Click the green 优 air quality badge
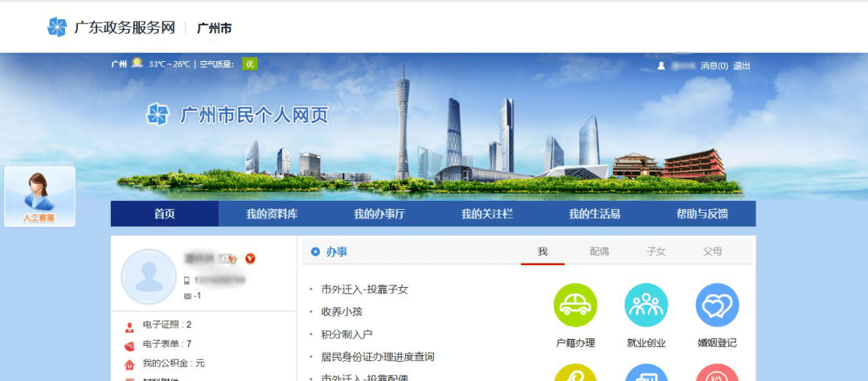The height and width of the screenshot is (381, 868). tap(250, 64)
